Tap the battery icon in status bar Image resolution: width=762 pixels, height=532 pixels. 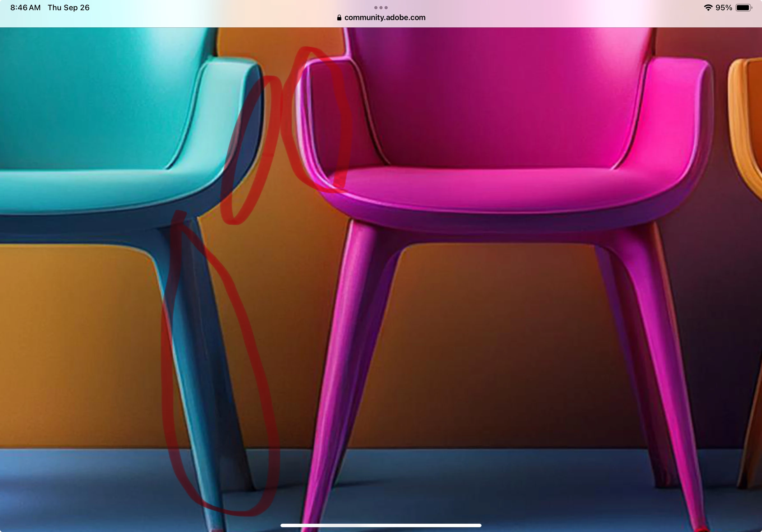[x=743, y=8]
